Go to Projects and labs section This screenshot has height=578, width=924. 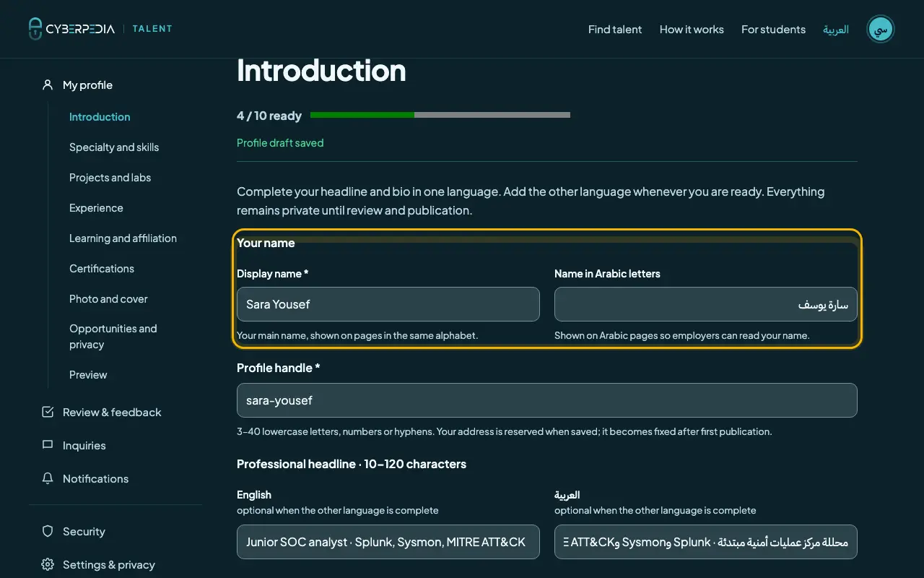tap(110, 178)
